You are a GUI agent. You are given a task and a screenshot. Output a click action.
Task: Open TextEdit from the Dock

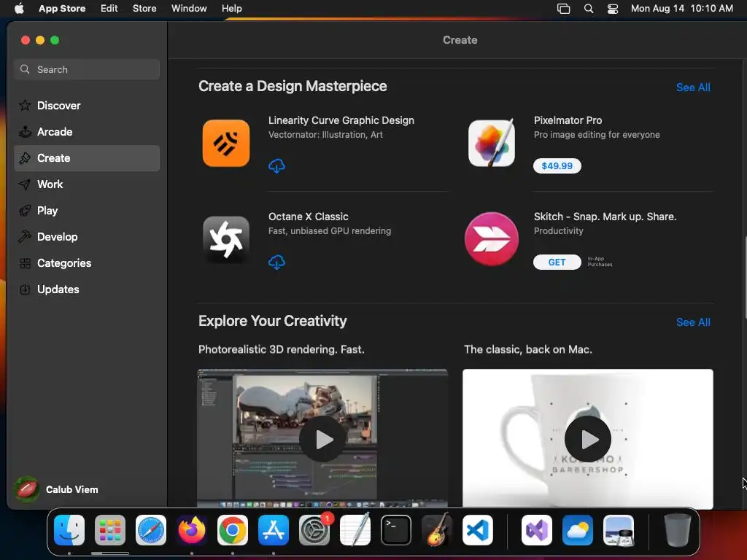tap(355, 530)
